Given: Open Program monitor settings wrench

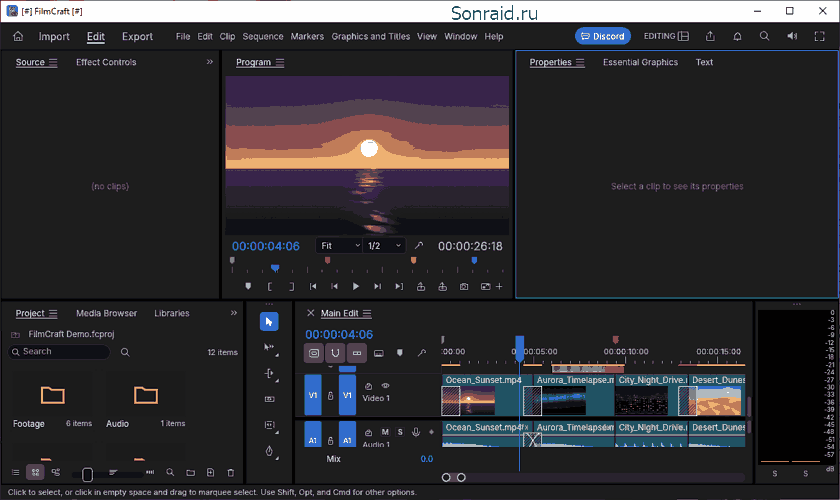Looking at the screenshot, I should (419, 245).
